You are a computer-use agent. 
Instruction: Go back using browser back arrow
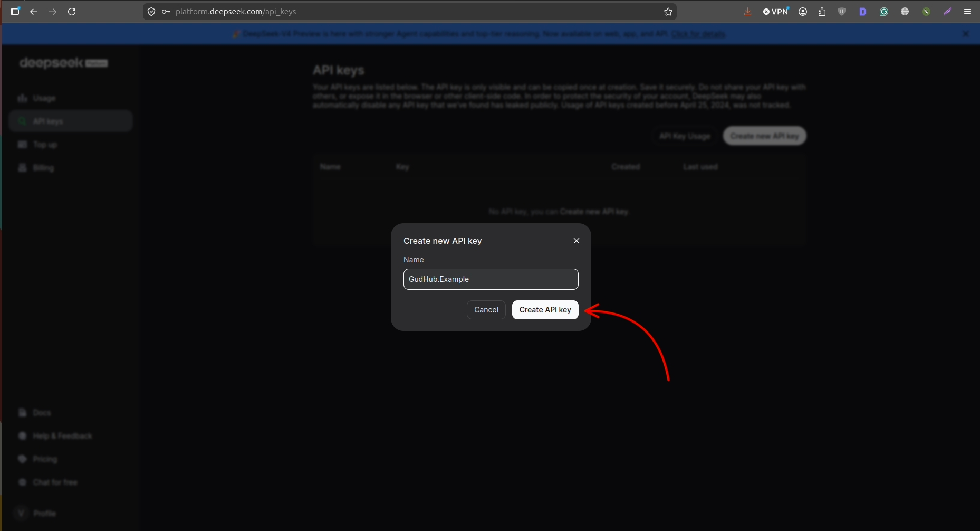coord(34,12)
